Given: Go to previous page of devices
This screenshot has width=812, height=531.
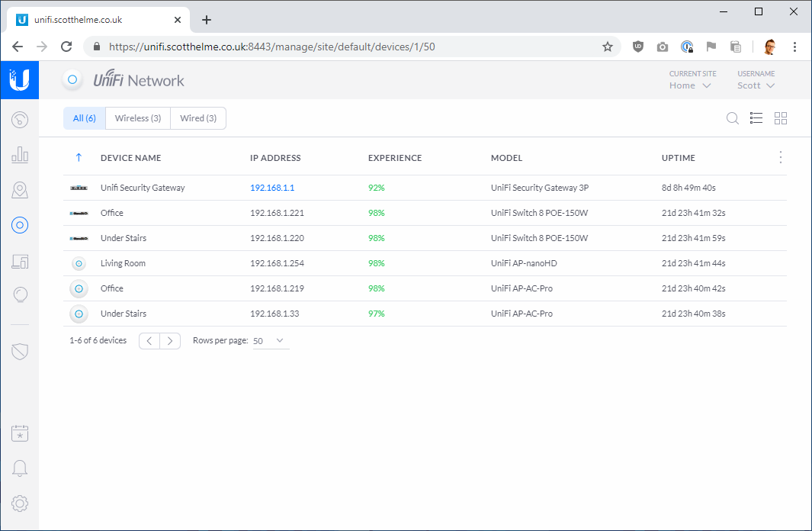Looking at the screenshot, I should tap(149, 341).
